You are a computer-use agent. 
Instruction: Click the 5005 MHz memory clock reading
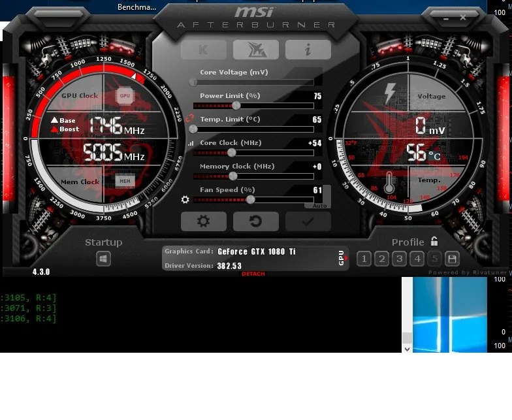coord(114,153)
